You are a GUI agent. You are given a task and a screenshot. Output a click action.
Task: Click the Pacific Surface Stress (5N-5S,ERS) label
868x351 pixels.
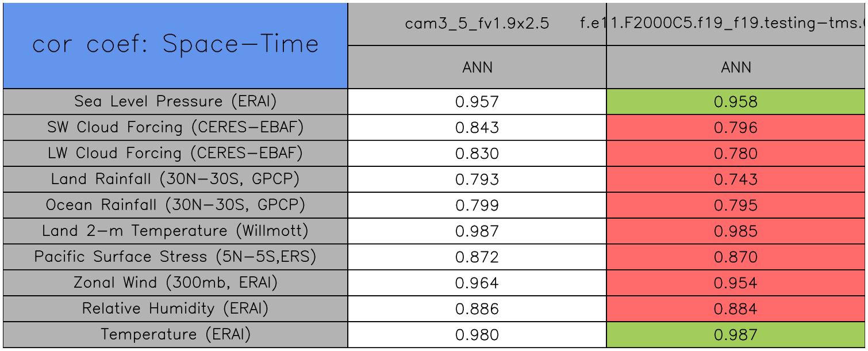click(175, 257)
